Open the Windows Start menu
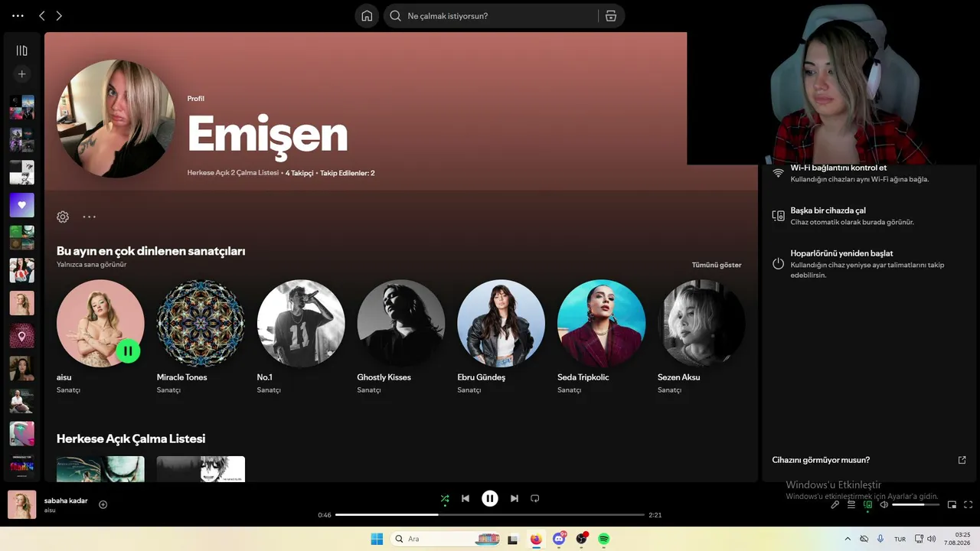 click(x=377, y=539)
